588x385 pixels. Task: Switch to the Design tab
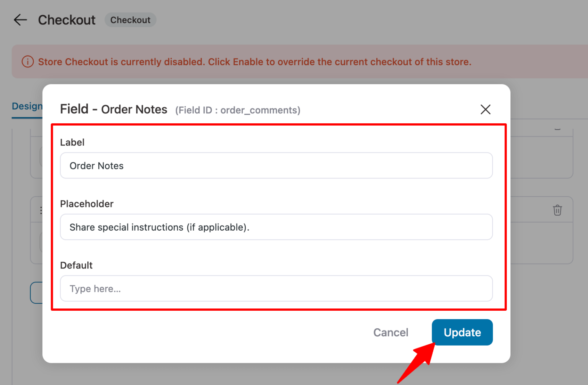(27, 106)
